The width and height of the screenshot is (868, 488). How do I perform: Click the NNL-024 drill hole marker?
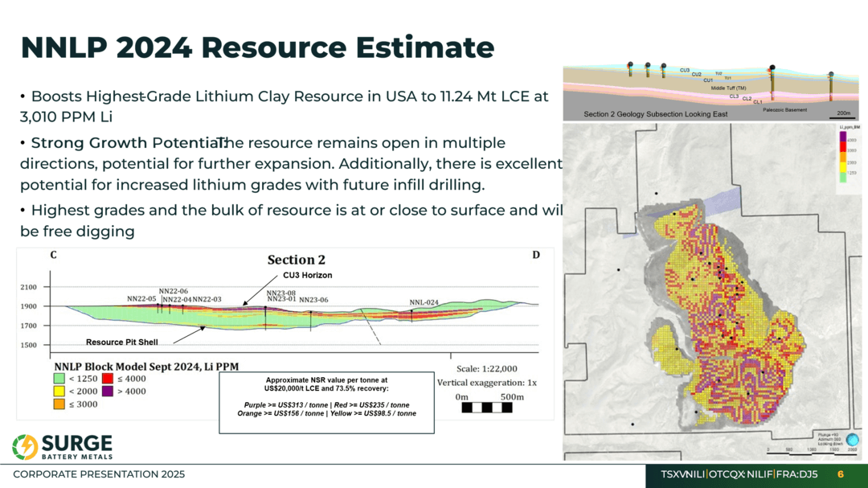411,314
